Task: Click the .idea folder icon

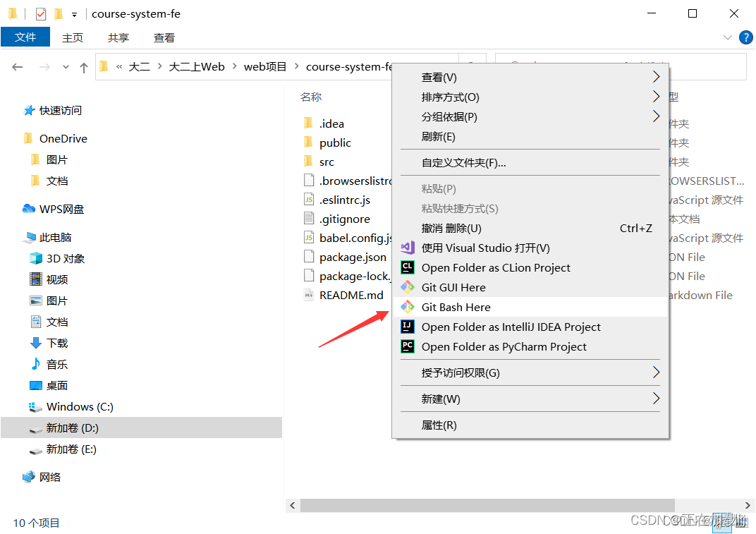Action: (x=309, y=123)
